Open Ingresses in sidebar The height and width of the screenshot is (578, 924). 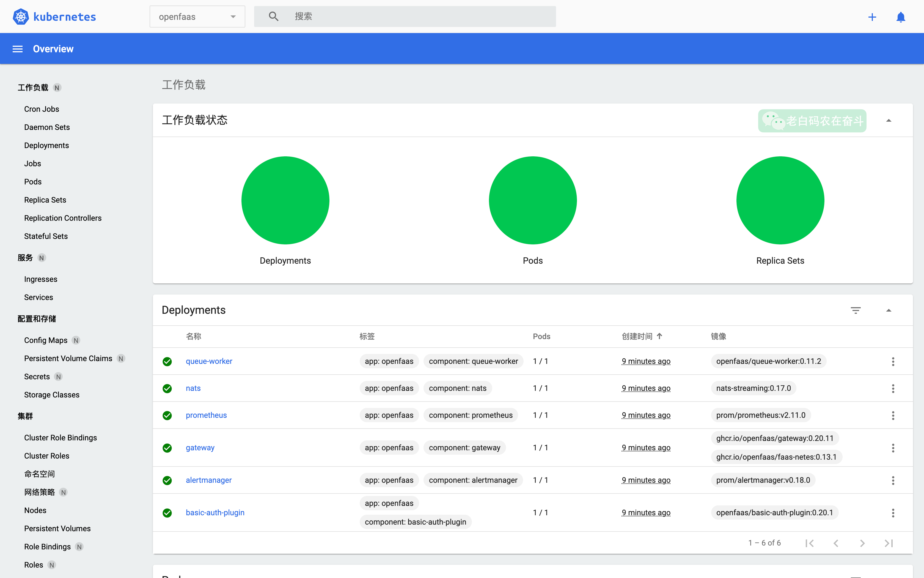40,279
